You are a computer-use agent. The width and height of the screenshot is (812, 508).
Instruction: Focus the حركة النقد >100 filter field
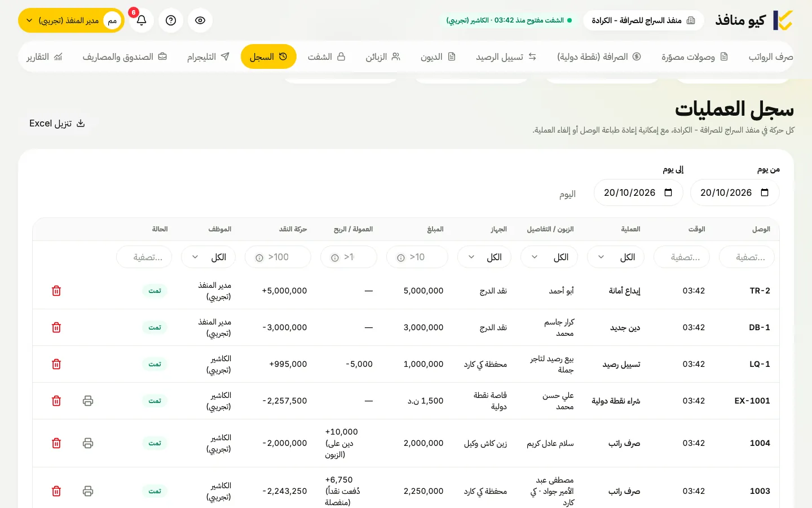278,257
